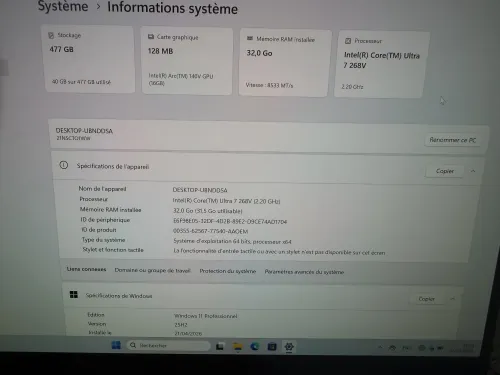Screen dimensions: 500x375
Task: Click the 2.20 GHz text in the Processeur card
Action: pos(352,87)
